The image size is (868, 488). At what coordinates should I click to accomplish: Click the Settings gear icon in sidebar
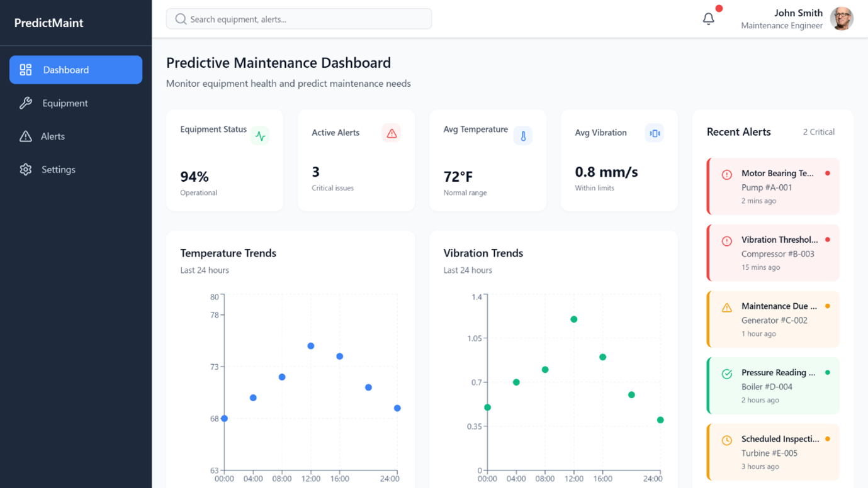(25, 169)
